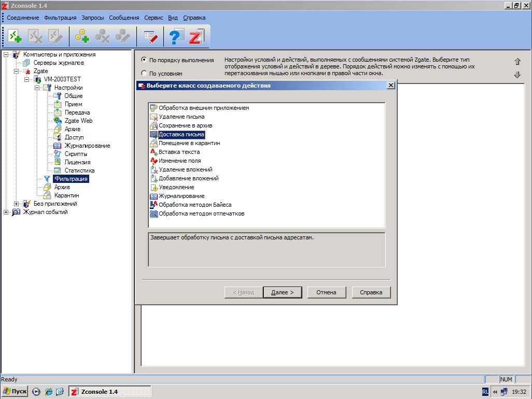The width and height of the screenshot is (532, 399).
Task: Select Журналирование in the action list
Action: tap(181, 196)
